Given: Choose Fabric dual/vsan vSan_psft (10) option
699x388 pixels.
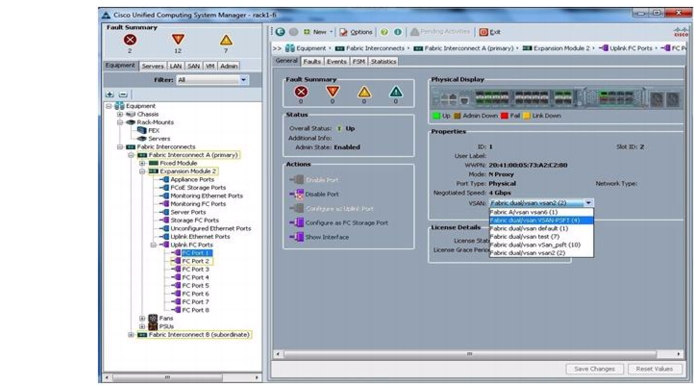Looking at the screenshot, I should pos(541,245).
